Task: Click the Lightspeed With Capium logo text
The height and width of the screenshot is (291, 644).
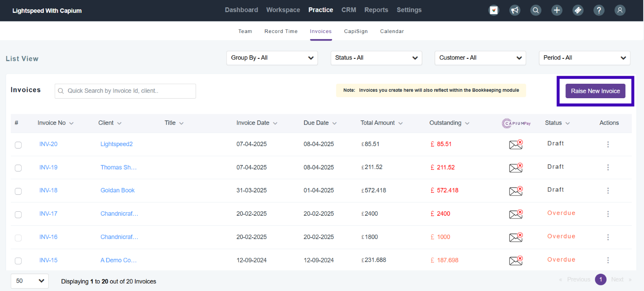Action: click(47, 10)
